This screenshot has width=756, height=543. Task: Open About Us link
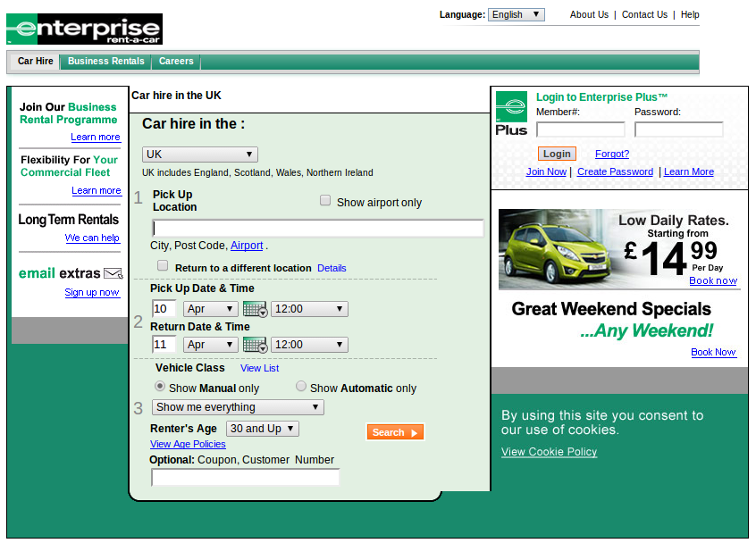pyautogui.click(x=589, y=15)
